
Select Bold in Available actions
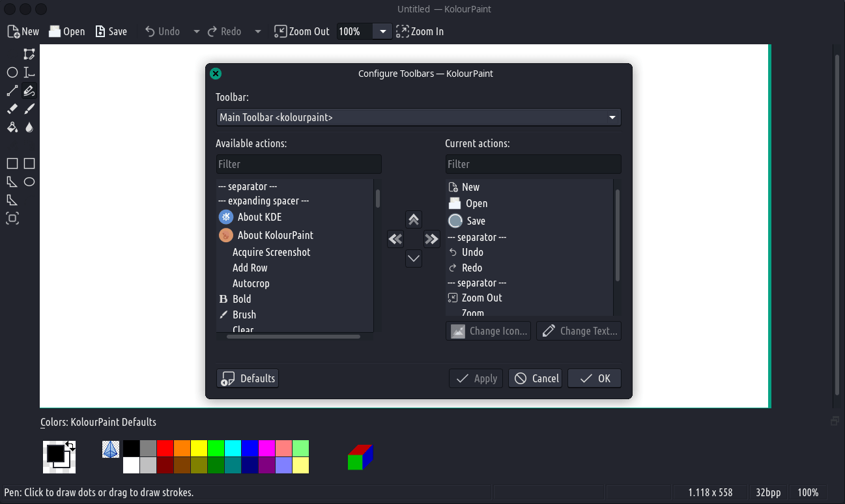pos(294,299)
